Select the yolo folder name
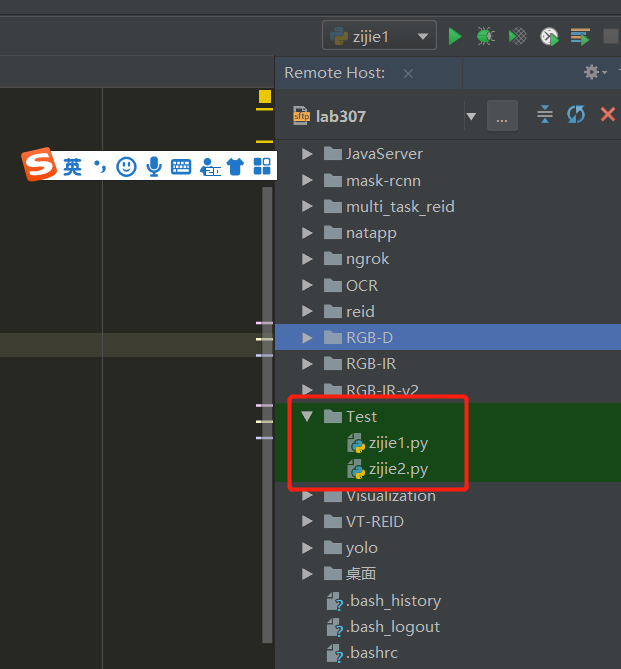This screenshot has height=669, width=621. [362, 549]
